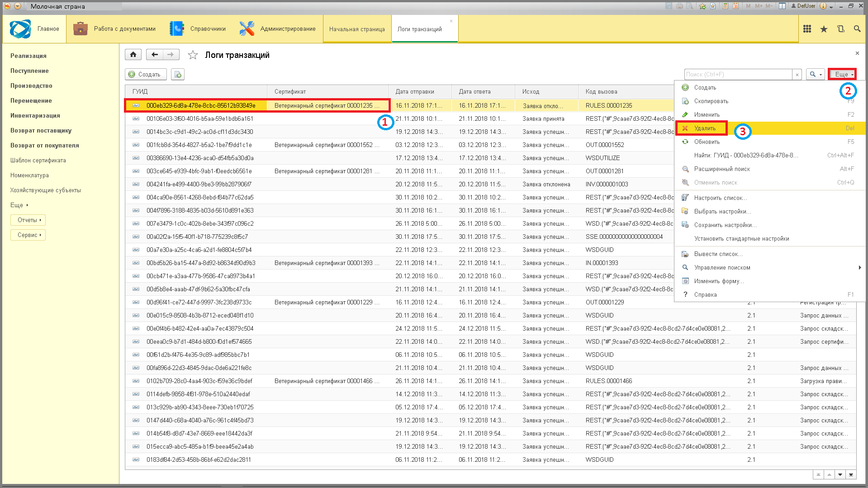Choose Изменить форму in the menu
This screenshot has height=488, width=868.
coord(770,281)
